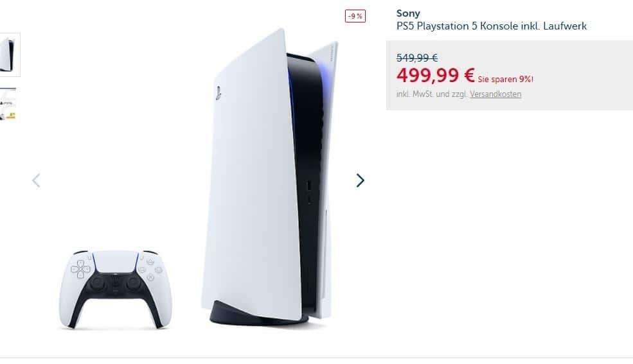The height and width of the screenshot is (364, 633).
Task: Click the Sony brand name
Action: coord(408,13)
